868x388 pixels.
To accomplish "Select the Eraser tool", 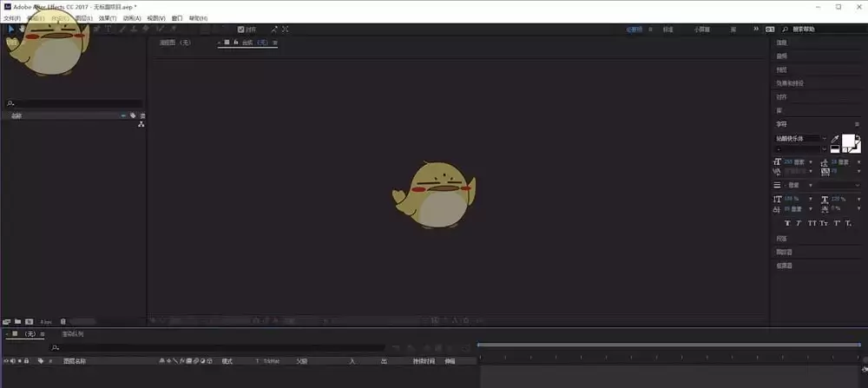I will [x=146, y=29].
